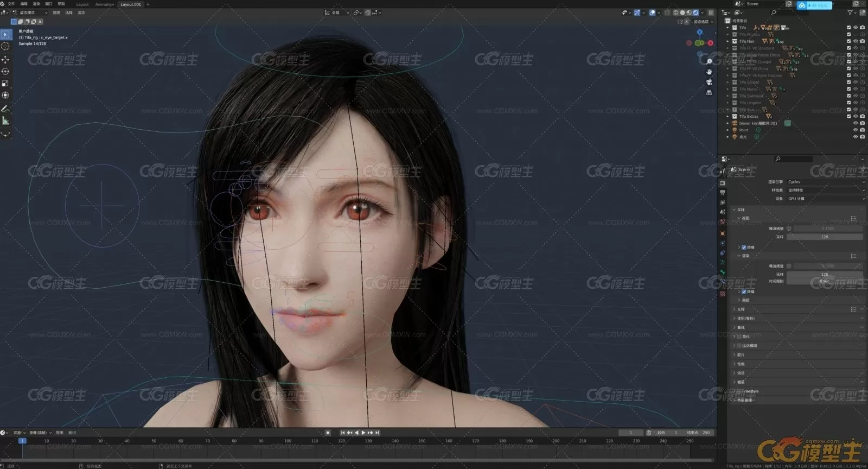
Task: Open the Texture properties checker tab icon
Action: [x=723, y=294]
